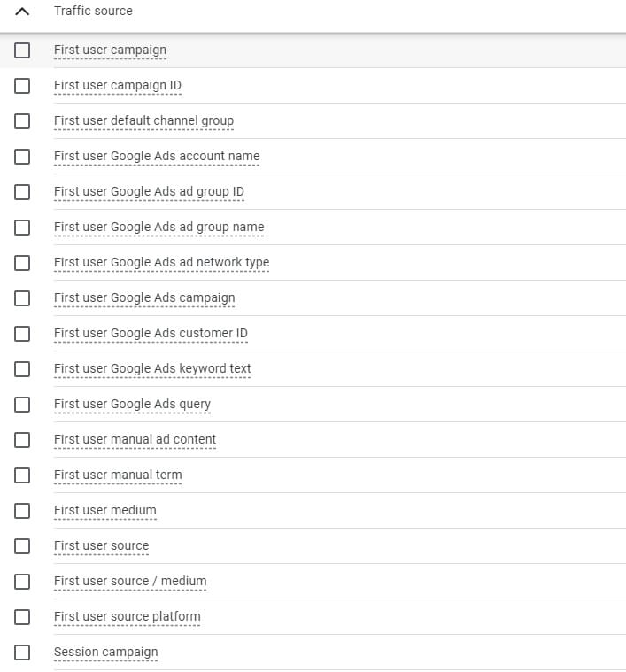This screenshot has width=626, height=672.
Task: Enable First user campaign ID checkbox
Action: click(22, 86)
